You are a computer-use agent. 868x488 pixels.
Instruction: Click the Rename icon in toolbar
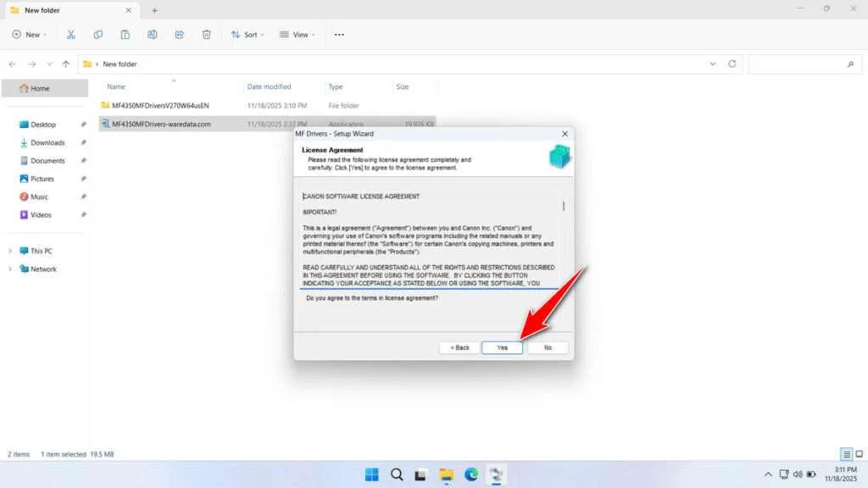click(153, 35)
